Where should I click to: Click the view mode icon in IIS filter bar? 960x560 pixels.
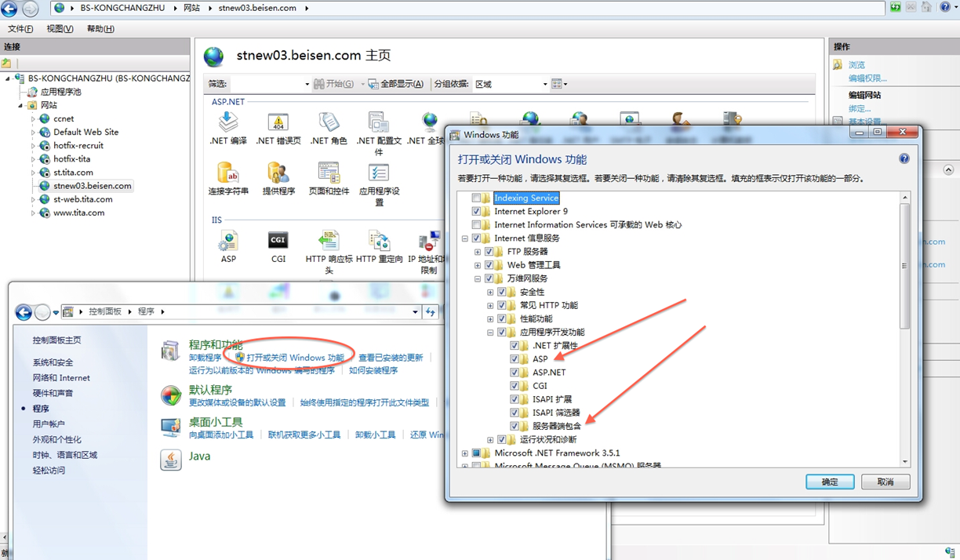pyautogui.click(x=558, y=84)
